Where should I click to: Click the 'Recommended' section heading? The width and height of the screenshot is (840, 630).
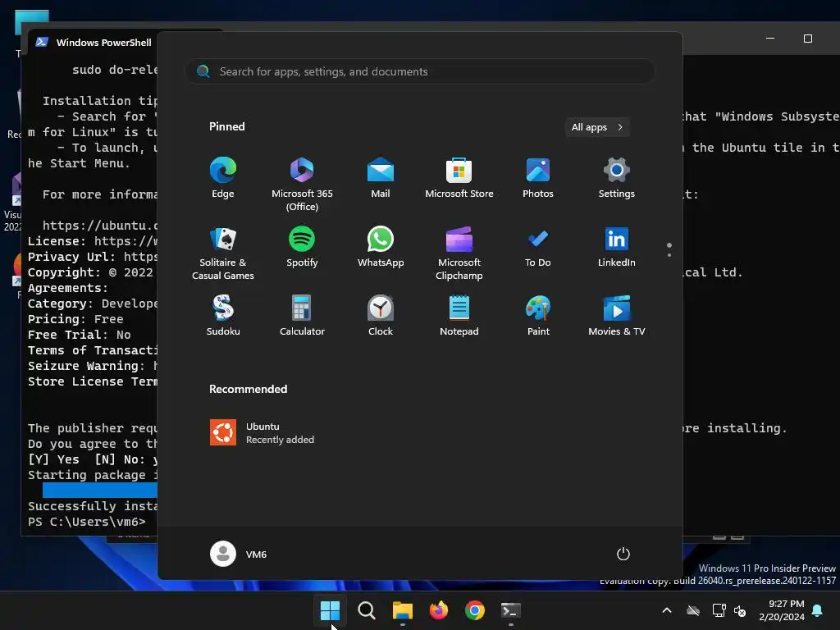coord(248,389)
